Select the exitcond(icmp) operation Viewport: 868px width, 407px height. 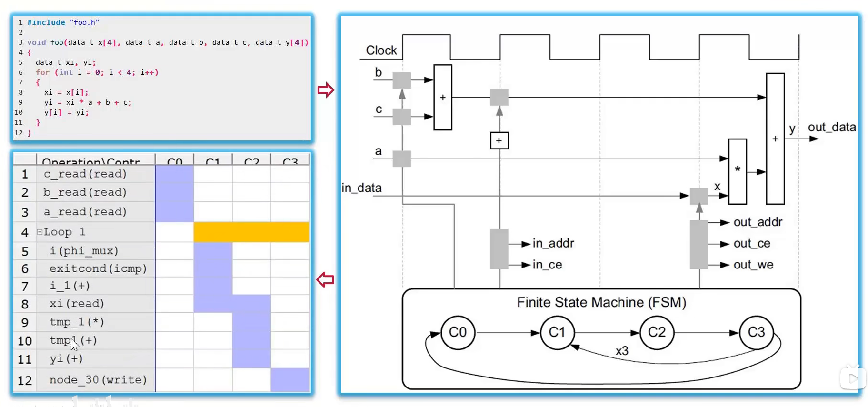[98, 268]
